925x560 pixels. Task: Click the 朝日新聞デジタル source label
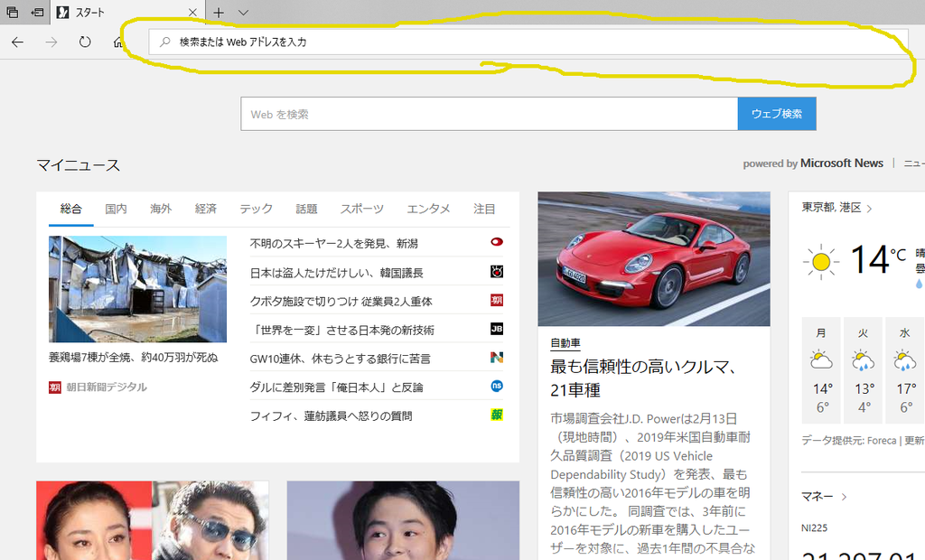point(107,387)
